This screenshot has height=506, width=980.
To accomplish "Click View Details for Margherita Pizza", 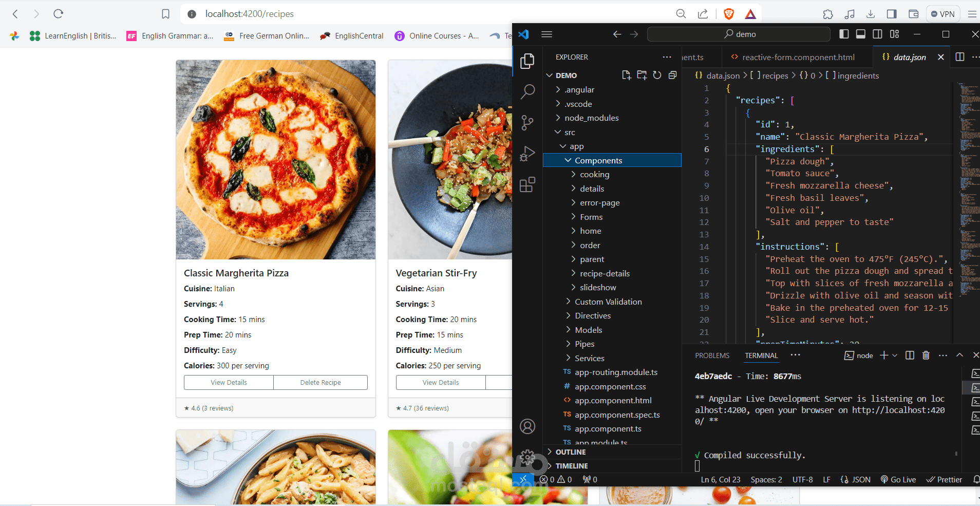I will point(229,382).
